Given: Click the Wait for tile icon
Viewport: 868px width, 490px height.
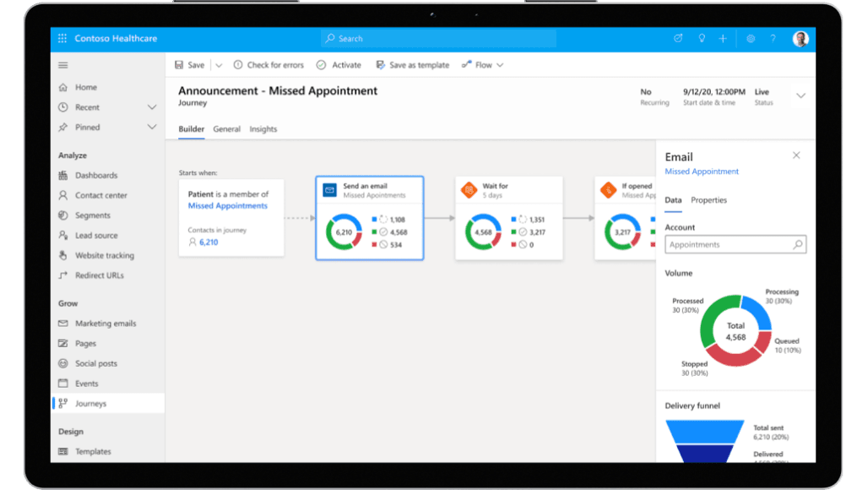Looking at the screenshot, I should click(x=469, y=190).
